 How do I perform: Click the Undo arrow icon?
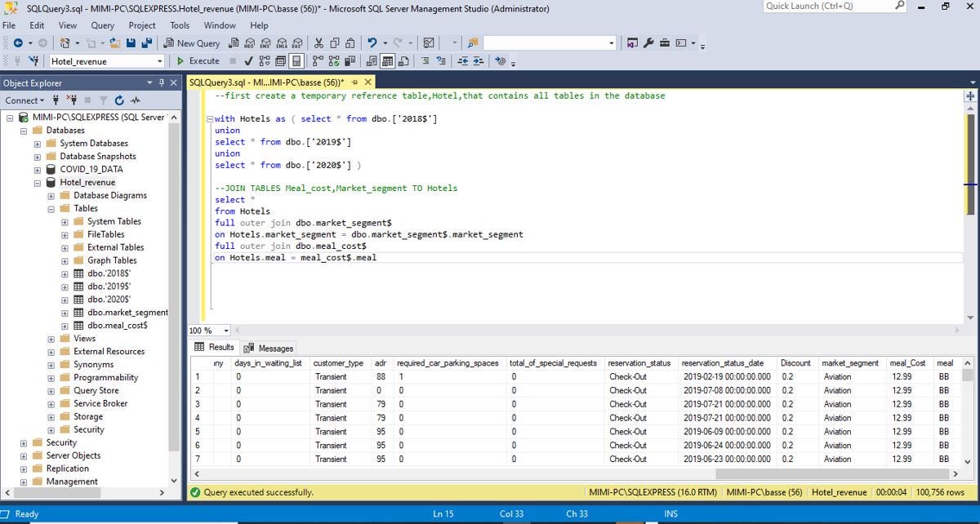(372, 42)
